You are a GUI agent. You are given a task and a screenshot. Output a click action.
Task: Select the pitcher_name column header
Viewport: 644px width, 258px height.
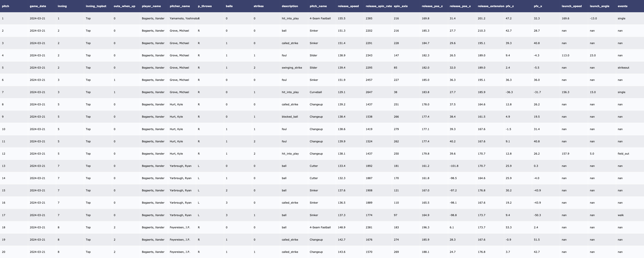tap(179, 6)
